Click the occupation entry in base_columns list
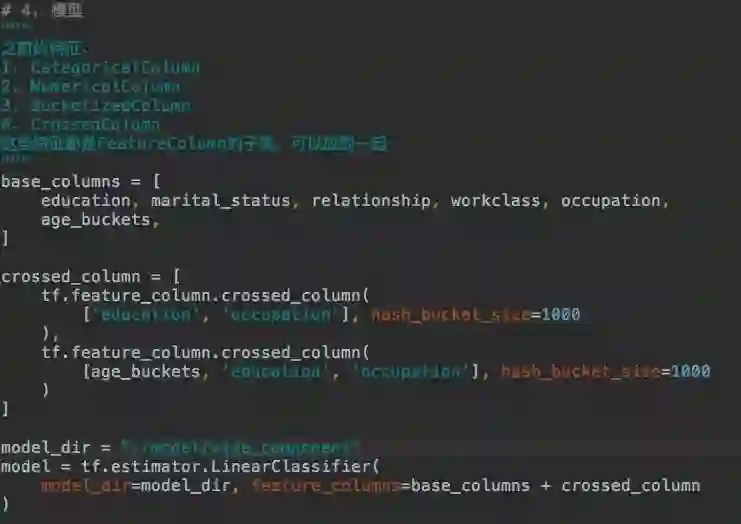This screenshot has height=524, width=741. [611, 201]
